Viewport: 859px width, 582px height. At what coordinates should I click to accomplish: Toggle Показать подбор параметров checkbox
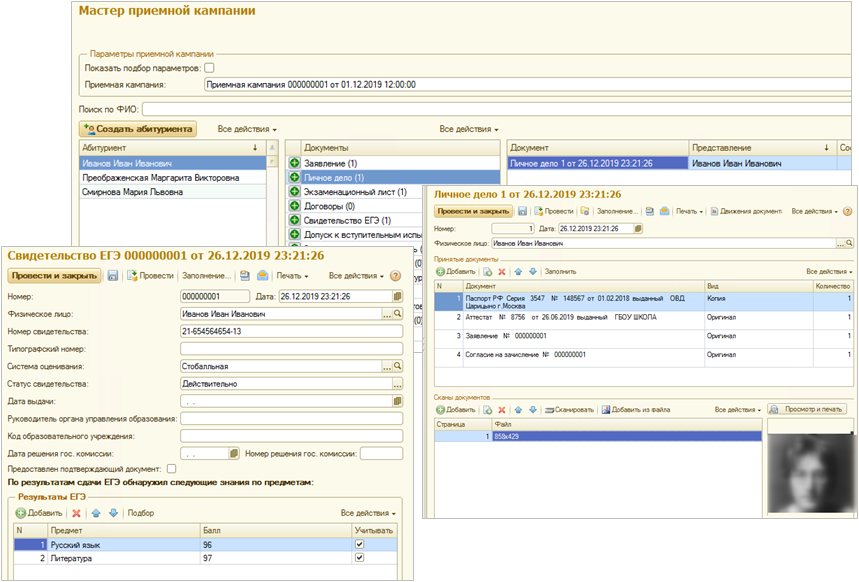(x=209, y=68)
